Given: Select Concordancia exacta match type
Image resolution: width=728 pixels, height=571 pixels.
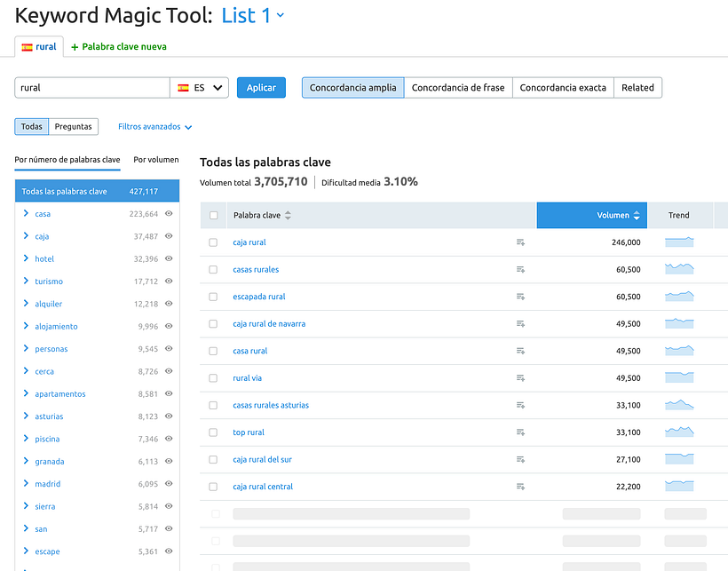Looking at the screenshot, I should pyautogui.click(x=563, y=88).
